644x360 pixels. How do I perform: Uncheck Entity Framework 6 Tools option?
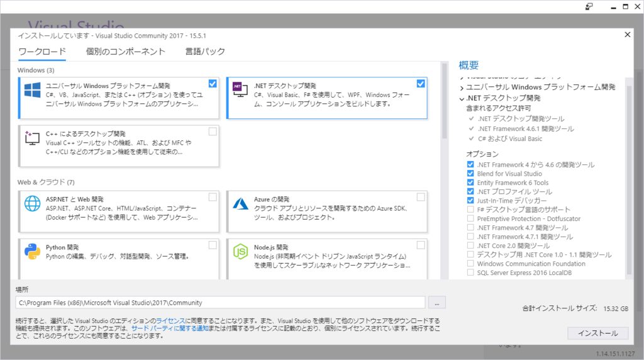tap(470, 183)
